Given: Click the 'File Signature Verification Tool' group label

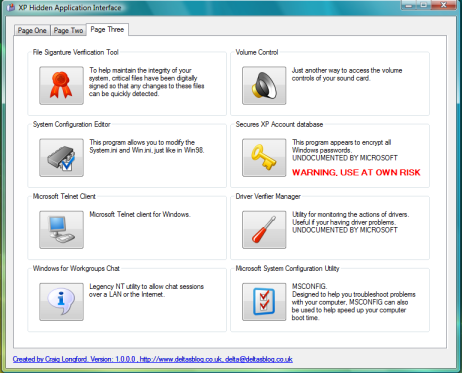Looking at the screenshot, I should click(76, 52).
